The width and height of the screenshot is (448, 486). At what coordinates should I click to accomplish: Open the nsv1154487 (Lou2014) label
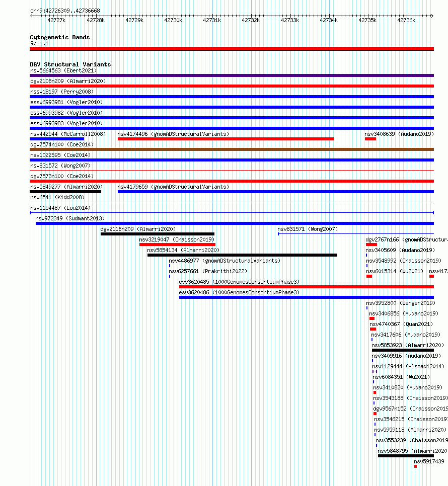coord(60,208)
